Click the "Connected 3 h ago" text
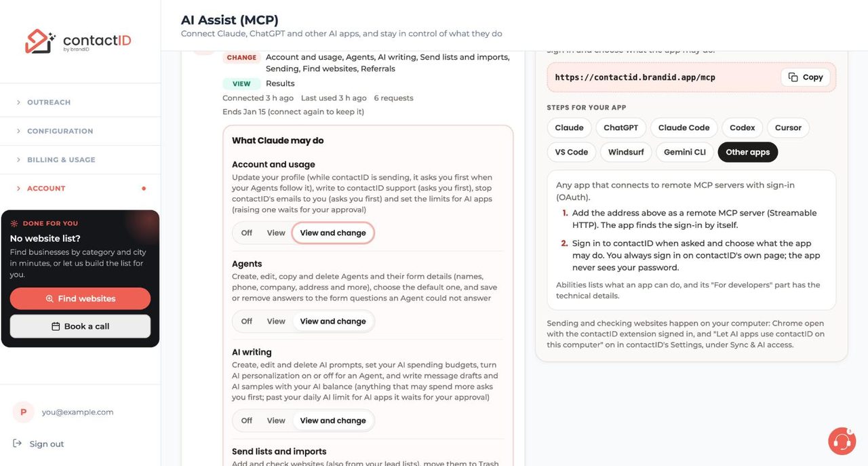This screenshot has width=868, height=466. click(258, 98)
